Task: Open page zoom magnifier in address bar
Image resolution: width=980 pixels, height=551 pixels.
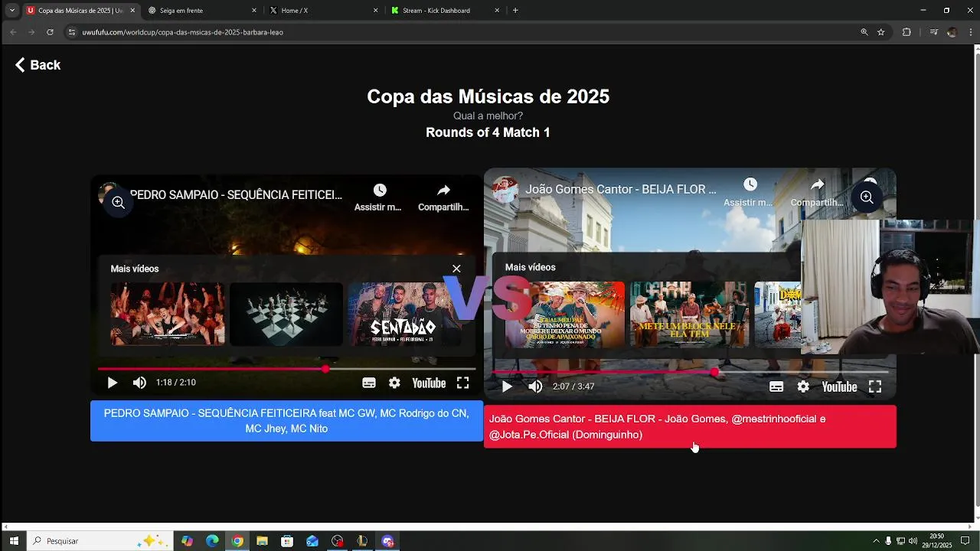Action: [x=864, y=32]
